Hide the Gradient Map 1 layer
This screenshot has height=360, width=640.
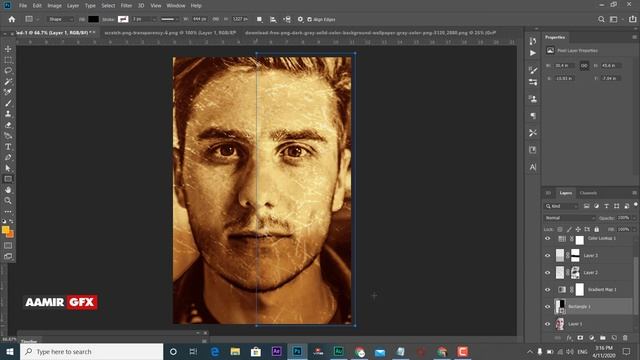pos(548,290)
